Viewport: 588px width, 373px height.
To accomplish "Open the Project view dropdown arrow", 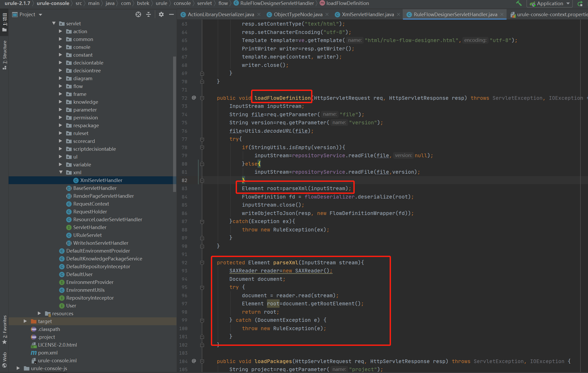I will [40, 14].
